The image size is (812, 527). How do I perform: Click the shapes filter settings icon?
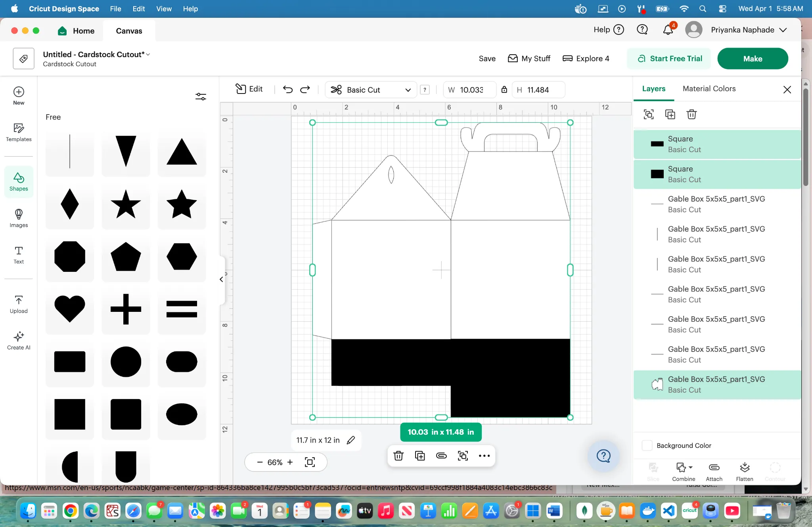(201, 96)
